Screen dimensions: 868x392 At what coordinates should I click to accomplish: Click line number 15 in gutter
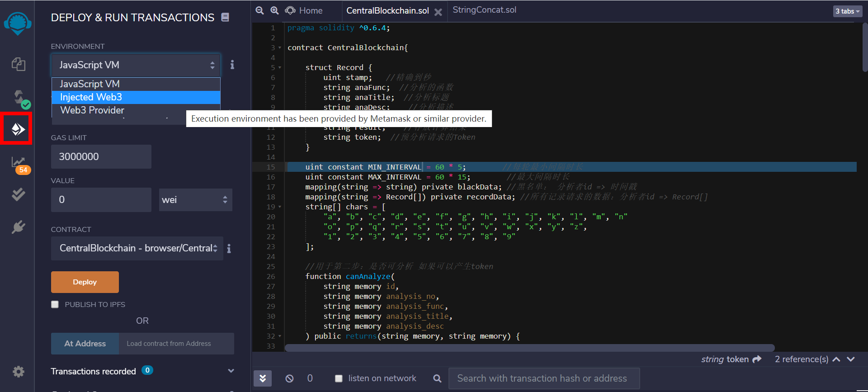tap(271, 167)
